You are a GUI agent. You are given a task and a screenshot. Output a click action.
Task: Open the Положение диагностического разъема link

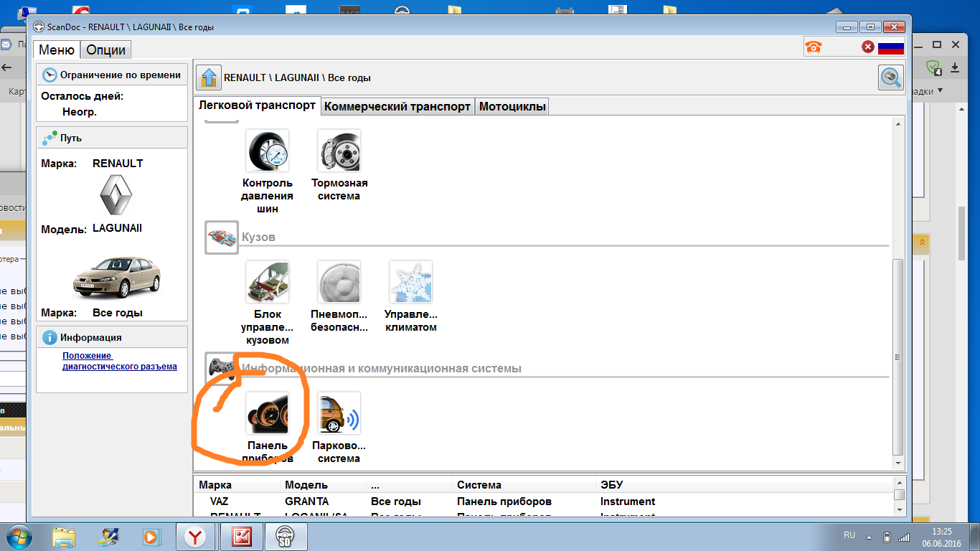click(x=119, y=361)
